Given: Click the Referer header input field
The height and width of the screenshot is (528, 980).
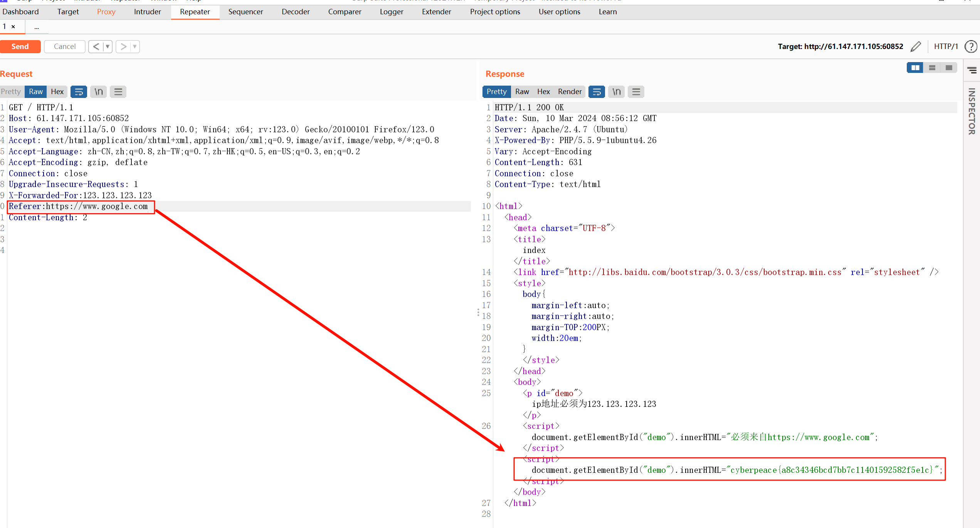Looking at the screenshot, I should [x=79, y=206].
